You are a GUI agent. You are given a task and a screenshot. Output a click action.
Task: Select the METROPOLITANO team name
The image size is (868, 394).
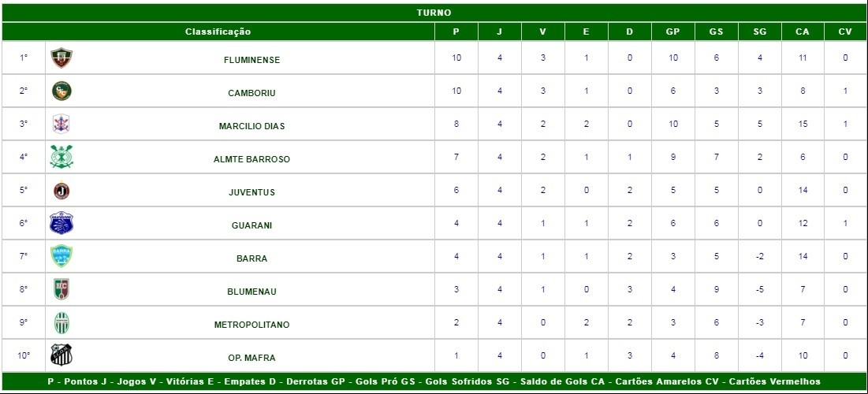coord(251,325)
